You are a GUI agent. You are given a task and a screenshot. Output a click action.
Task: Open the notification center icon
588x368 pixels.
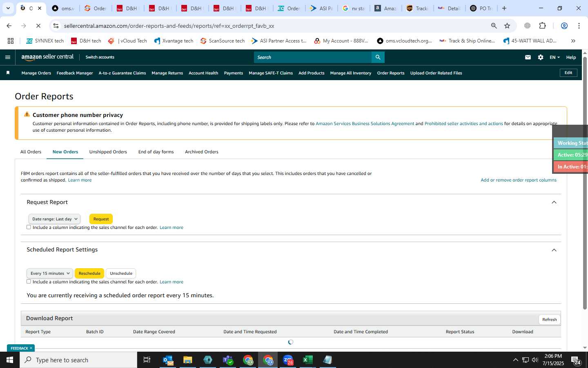point(576,361)
